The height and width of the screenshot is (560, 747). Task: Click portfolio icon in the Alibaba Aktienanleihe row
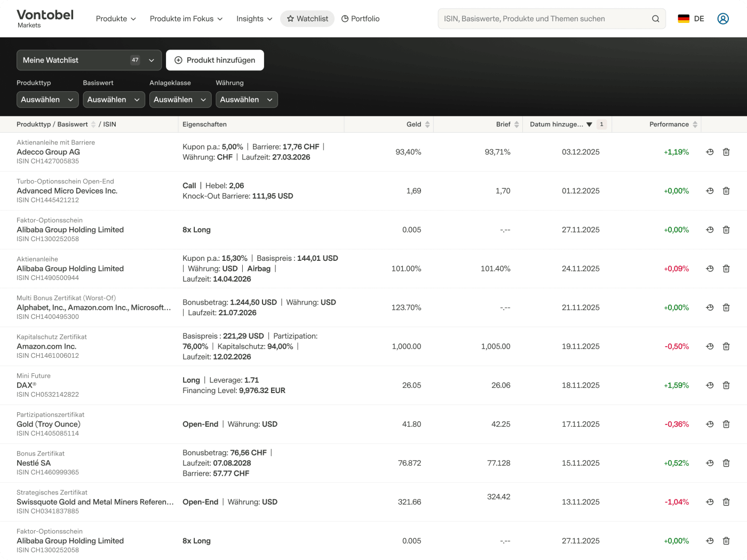point(710,269)
